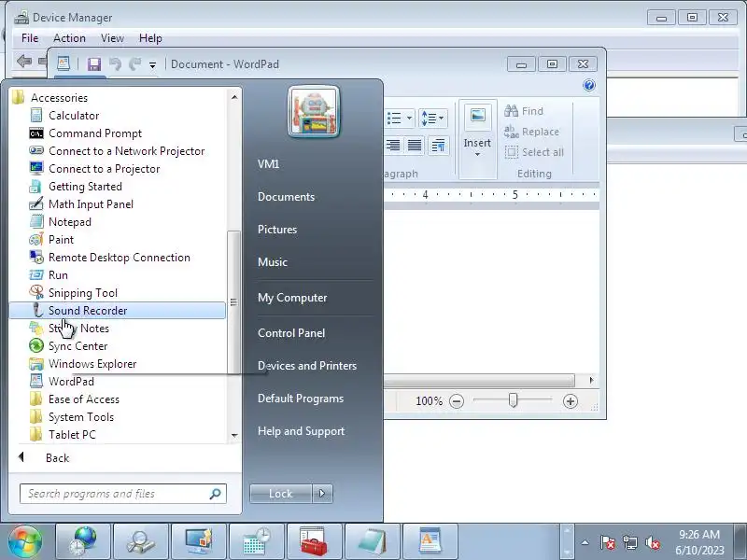Open Documents from the Start menu
The height and width of the screenshot is (560, 747).
(x=286, y=197)
